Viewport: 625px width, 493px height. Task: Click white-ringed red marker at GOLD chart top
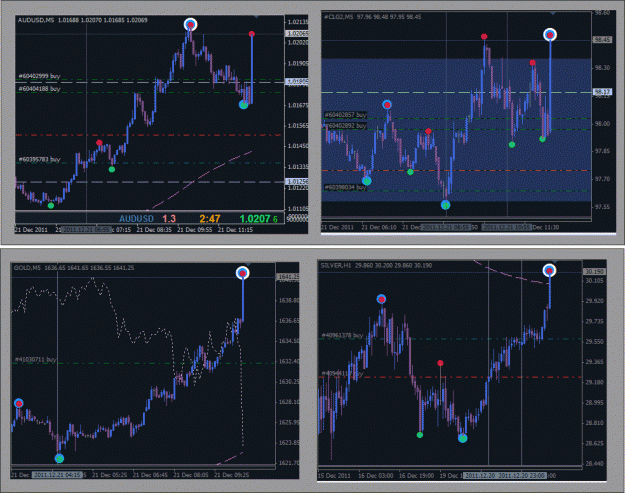(242, 273)
